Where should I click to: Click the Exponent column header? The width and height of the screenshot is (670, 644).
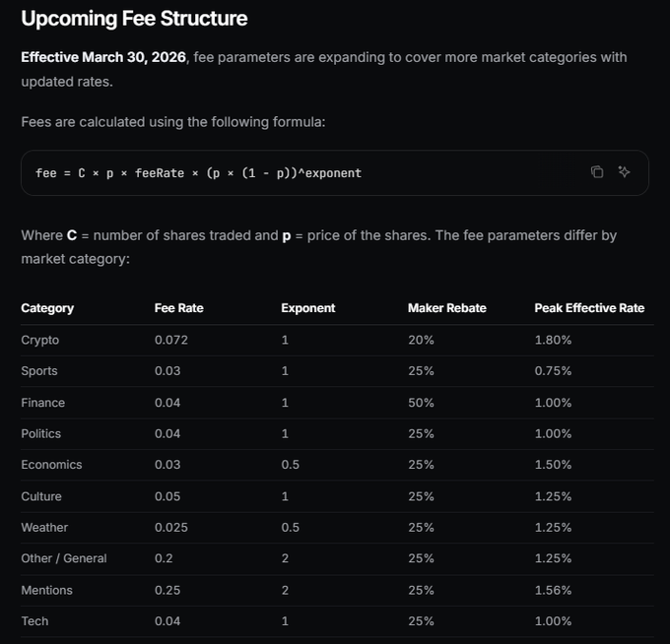coord(308,308)
